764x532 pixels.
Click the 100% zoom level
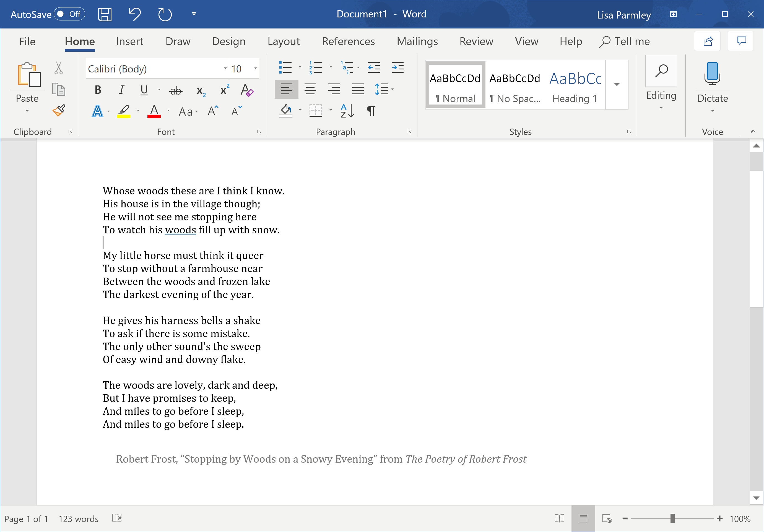(740, 519)
